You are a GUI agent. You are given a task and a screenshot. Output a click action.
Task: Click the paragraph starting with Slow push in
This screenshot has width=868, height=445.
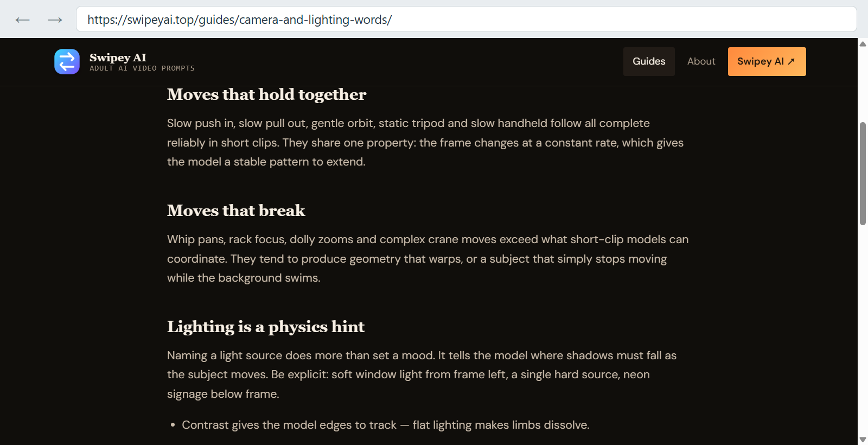click(x=426, y=143)
